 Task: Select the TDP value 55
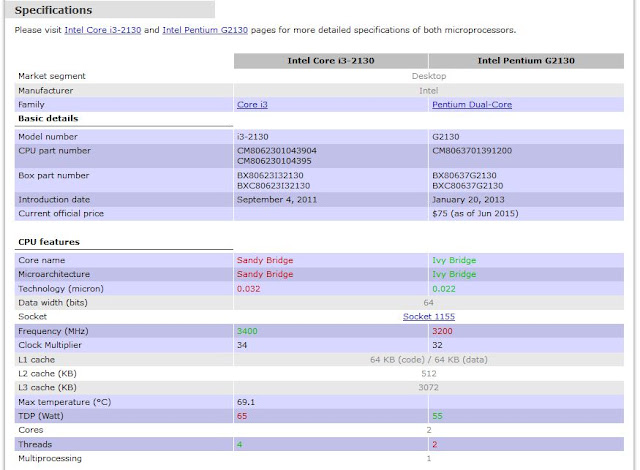[x=438, y=416]
